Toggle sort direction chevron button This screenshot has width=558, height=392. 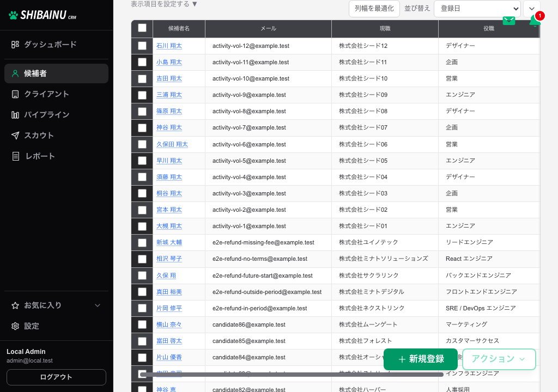click(532, 9)
